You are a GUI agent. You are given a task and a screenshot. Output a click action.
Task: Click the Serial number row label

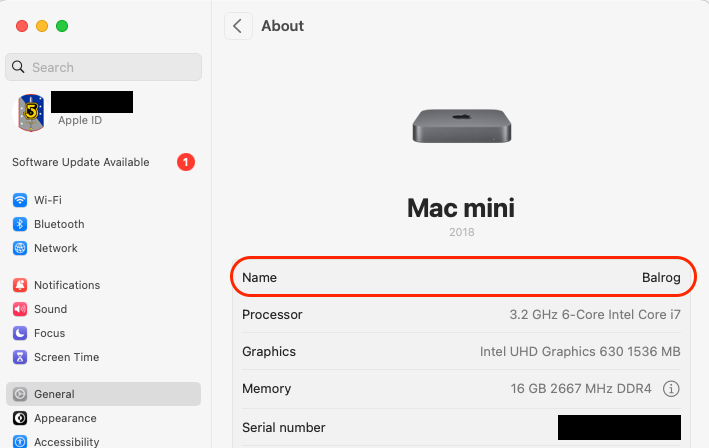point(284,427)
